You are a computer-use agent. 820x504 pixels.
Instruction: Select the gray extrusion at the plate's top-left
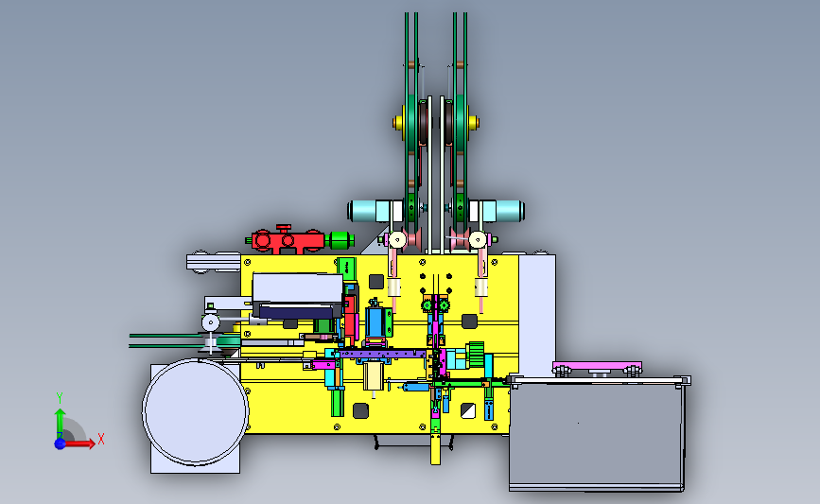point(214,263)
